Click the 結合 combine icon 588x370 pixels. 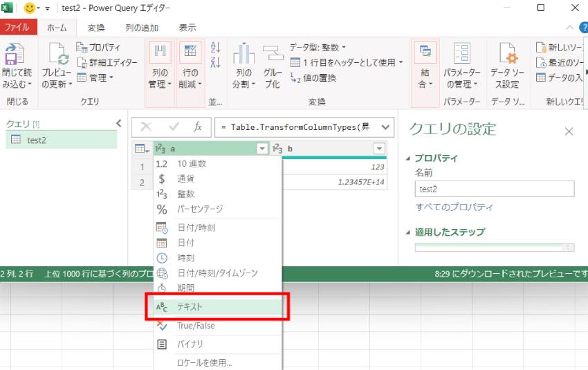(x=425, y=52)
